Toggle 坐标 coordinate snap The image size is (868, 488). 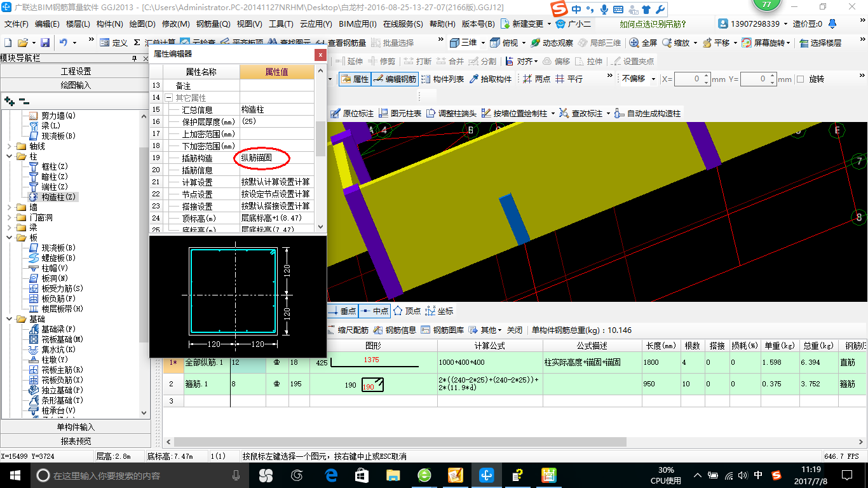click(x=439, y=311)
